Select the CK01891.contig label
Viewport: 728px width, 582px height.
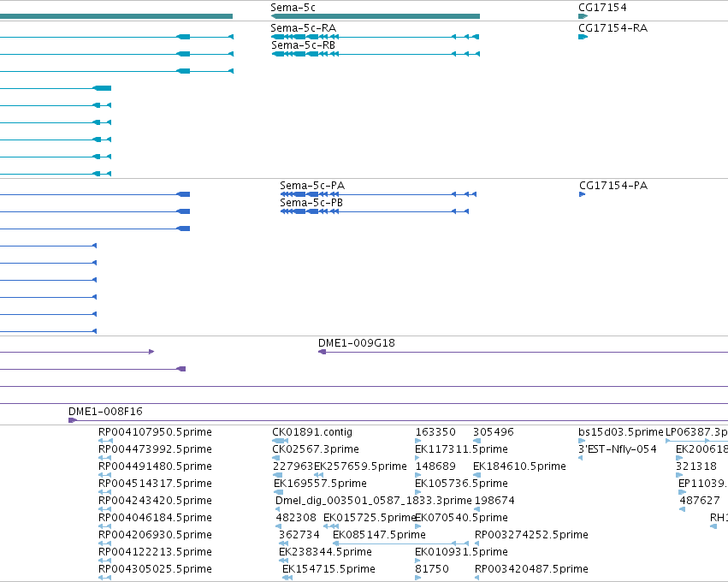point(312,432)
